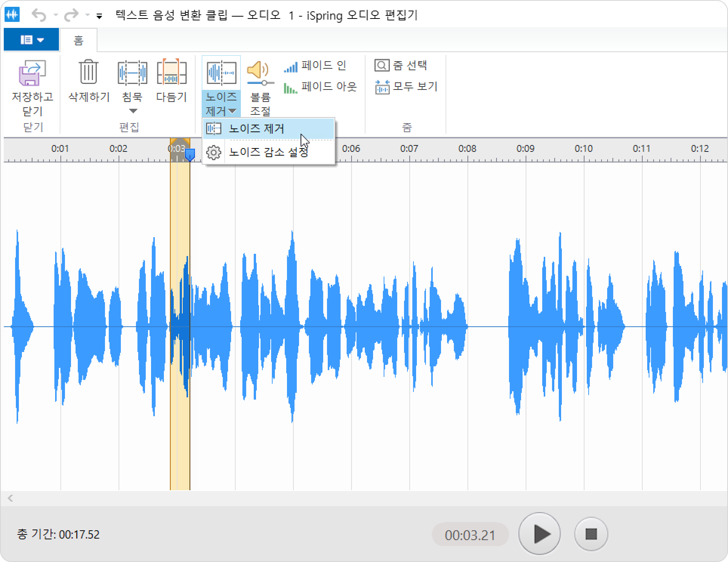
Task: Click the Undo arrow in title bar
Action: point(39,15)
